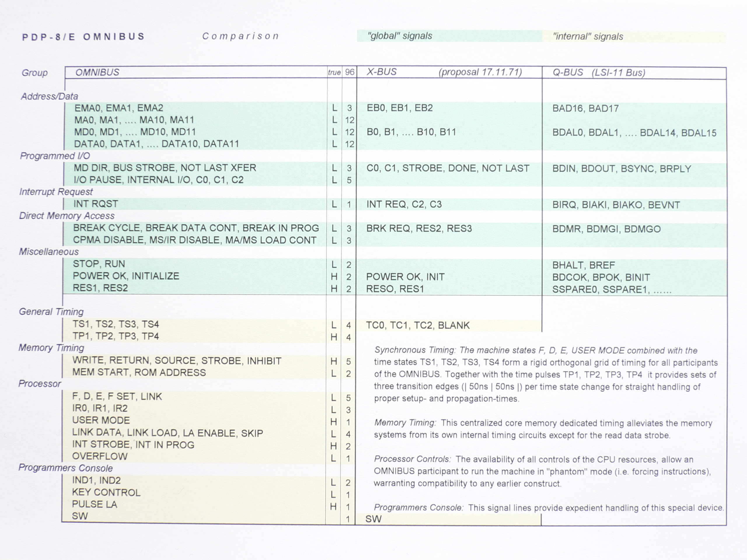Click the Processor Controls note heading

coord(412,459)
